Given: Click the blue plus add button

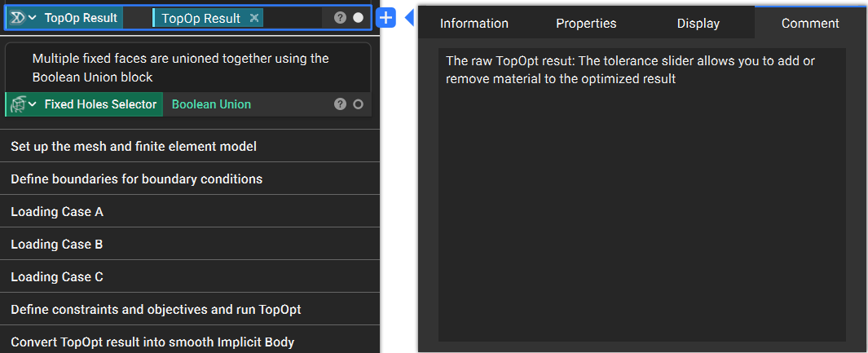Looking at the screenshot, I should pyautogui.click(x=386, y=18).
